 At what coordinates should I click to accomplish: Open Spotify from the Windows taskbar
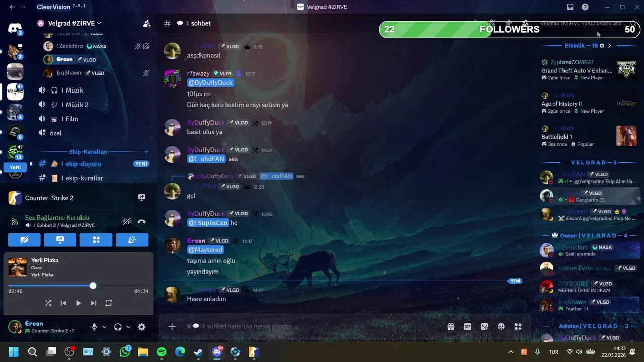(x=162, y=352)
